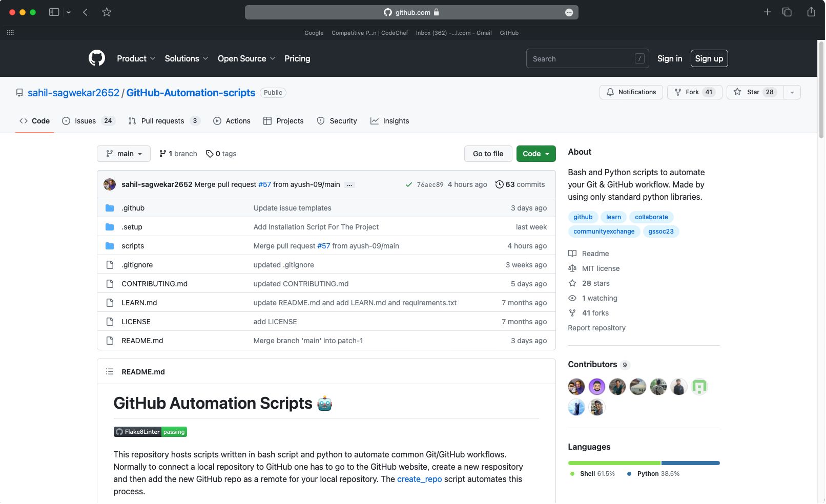Click the Python 38.5% language link
This screenshot has width=826, height=504.
[x=653, y=474]
